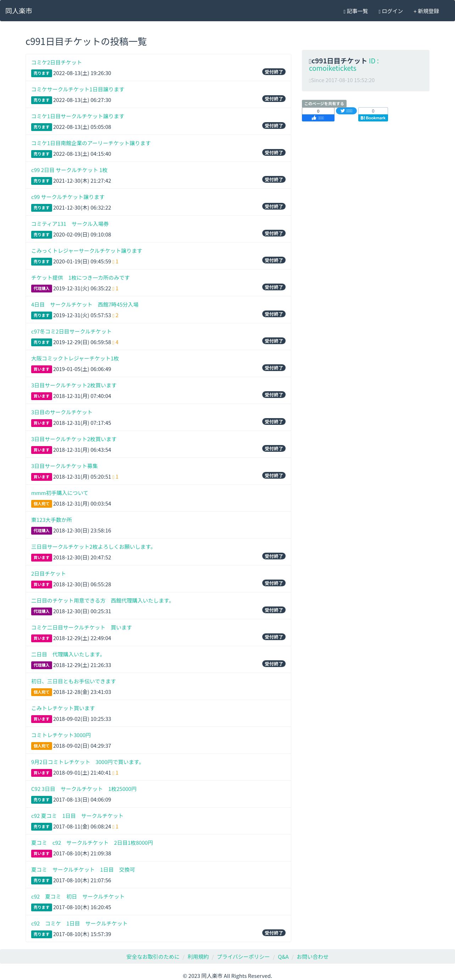The height and width of the screenshot is (980, 455).
Task: Open コミケ1日目南館企業のアーリーチケット譲ります post
Action: (91, 143)
